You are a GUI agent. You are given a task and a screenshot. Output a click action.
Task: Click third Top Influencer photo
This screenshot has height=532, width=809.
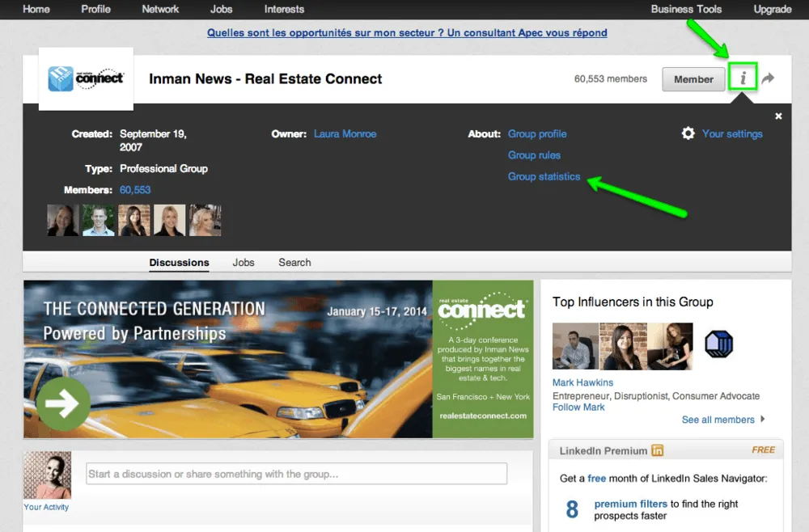click(670, 346)
